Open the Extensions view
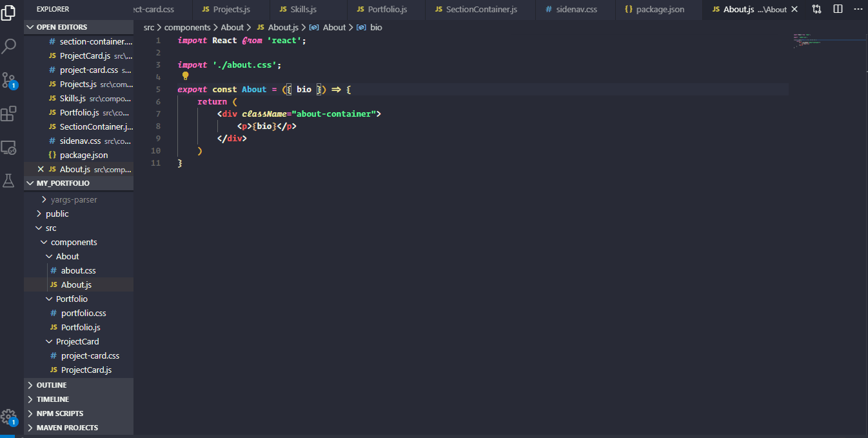868x438 pixels. coord(8,114)
